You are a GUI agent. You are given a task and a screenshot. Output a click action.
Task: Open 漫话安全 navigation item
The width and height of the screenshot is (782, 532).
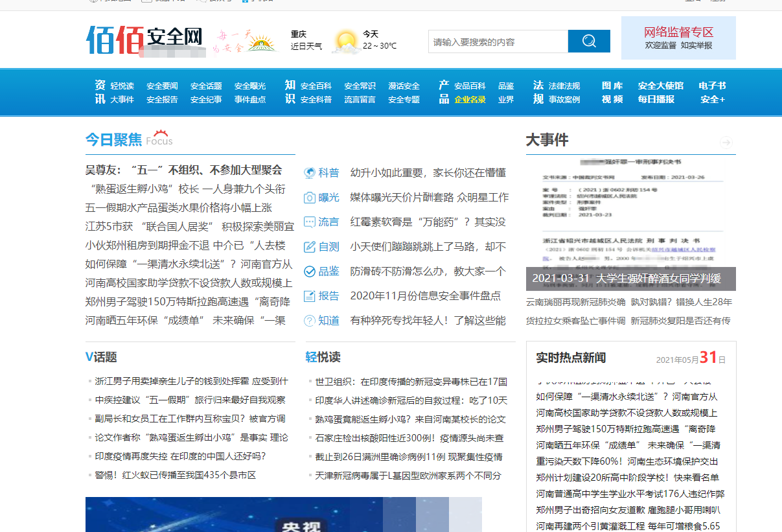404,86
